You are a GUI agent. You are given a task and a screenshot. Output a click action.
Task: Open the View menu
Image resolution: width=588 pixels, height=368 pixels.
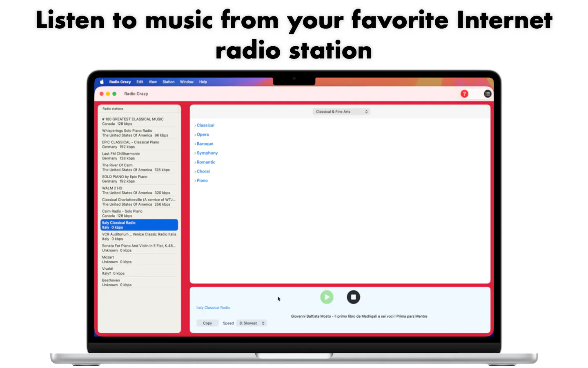(x=153, y=82)
